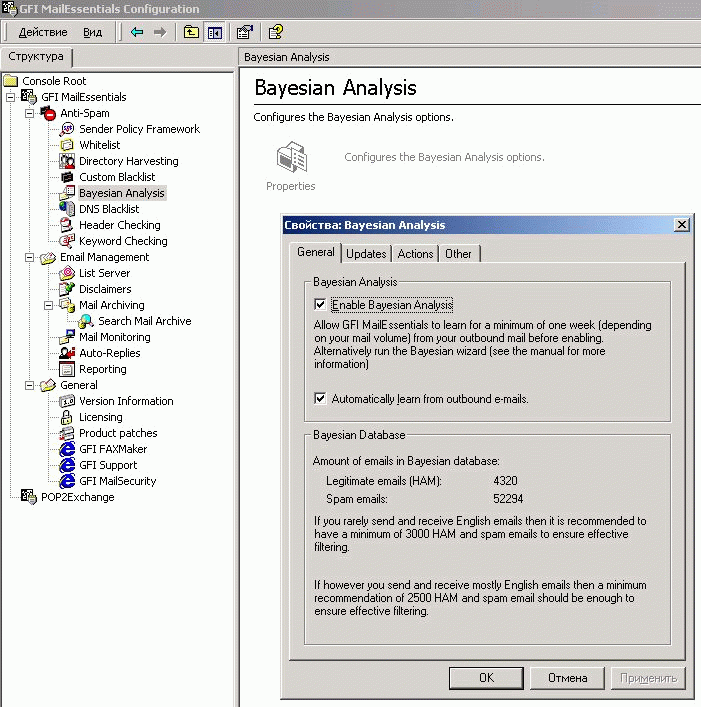The width and height of the screenshot is (701, 707).
Task: Open the Вид menu
Action: click(x=92, y=32)
